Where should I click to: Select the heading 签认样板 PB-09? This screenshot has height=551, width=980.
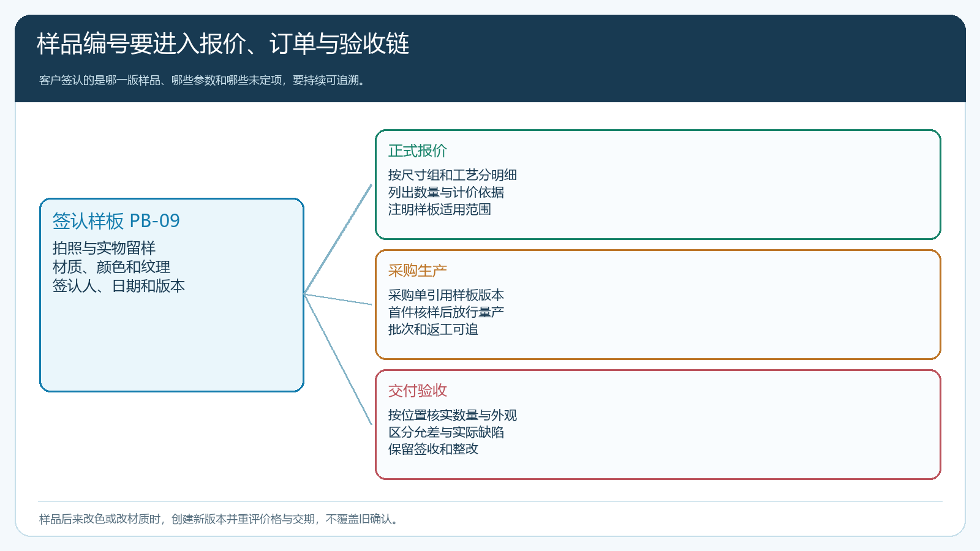116,221
